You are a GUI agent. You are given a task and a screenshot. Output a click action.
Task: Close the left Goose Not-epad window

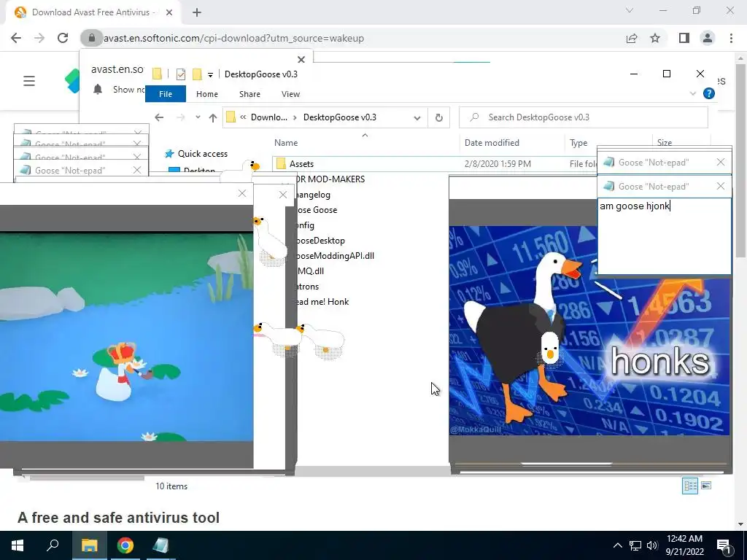coord(137,170)
